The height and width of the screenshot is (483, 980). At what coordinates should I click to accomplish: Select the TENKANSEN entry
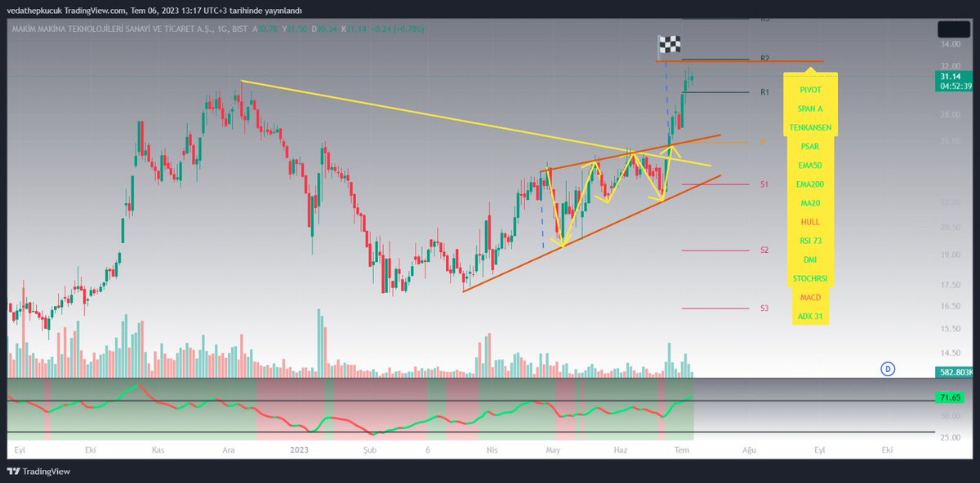coord(810,128)
